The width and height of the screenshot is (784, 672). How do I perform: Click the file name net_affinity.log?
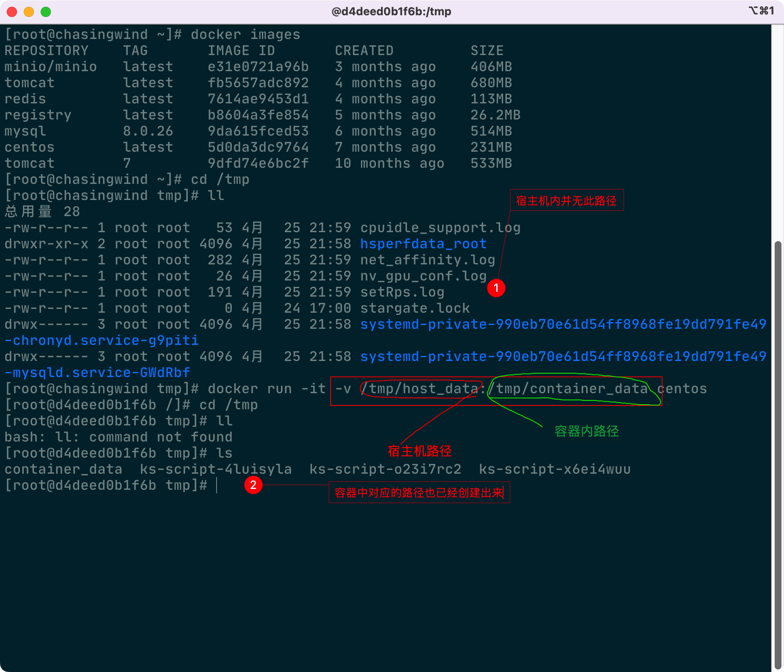[428, 260]
